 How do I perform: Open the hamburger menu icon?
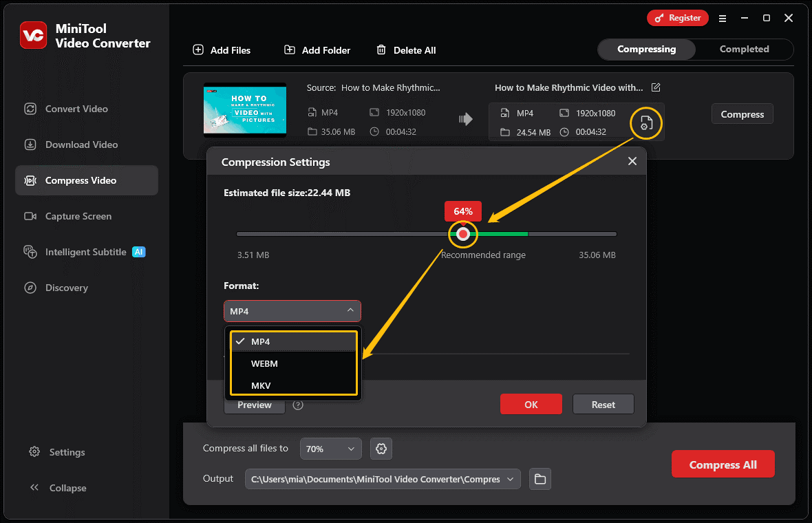pos(723,19)
